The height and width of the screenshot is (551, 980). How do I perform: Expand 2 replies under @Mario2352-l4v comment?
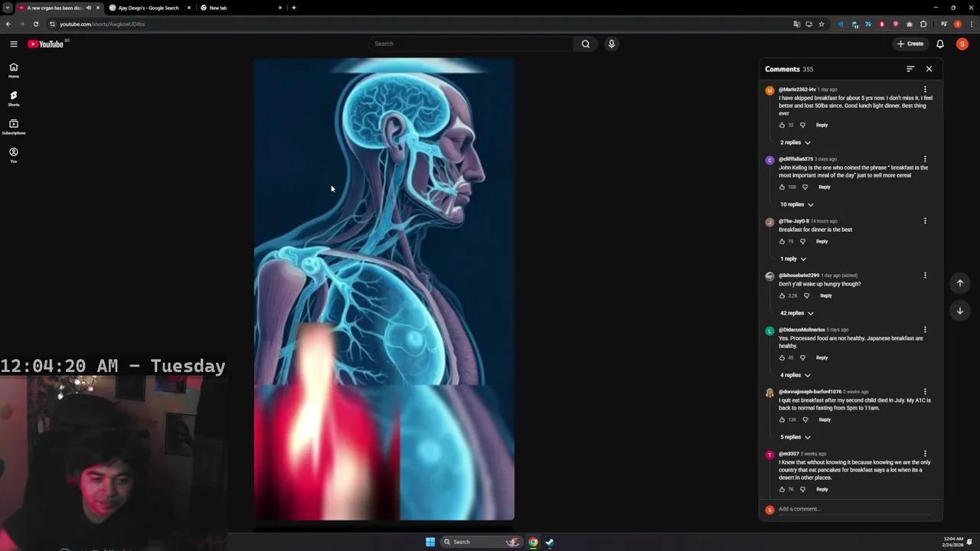(795, 142)
